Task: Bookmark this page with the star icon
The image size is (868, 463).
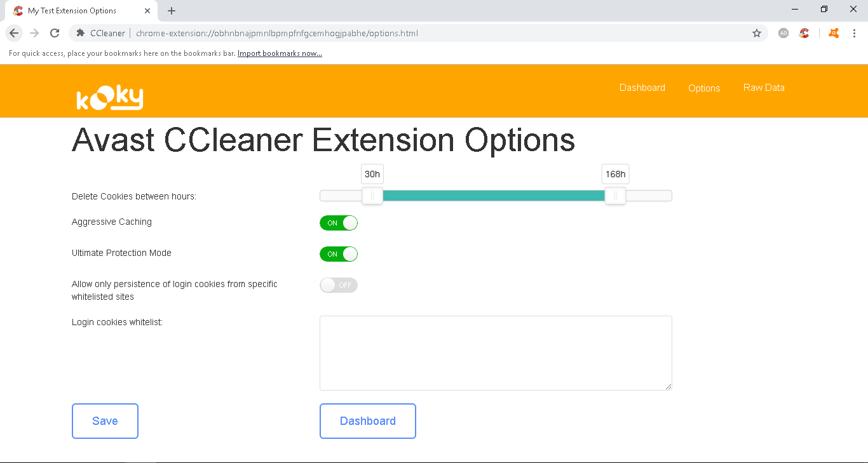Action: tap(757, 33)
